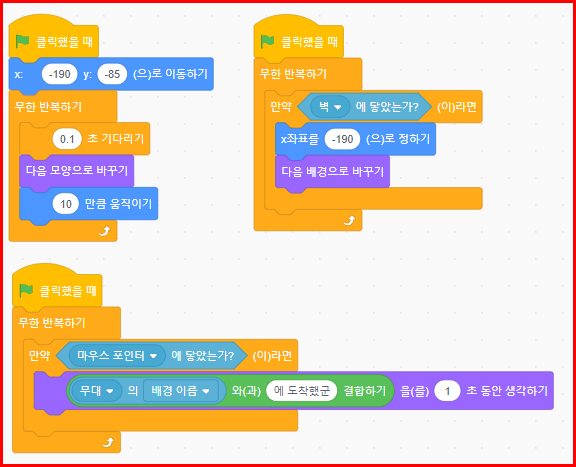Click the 만약 label on the 벽 if-block
The image size is (576, 467).
tap(281, 107)
